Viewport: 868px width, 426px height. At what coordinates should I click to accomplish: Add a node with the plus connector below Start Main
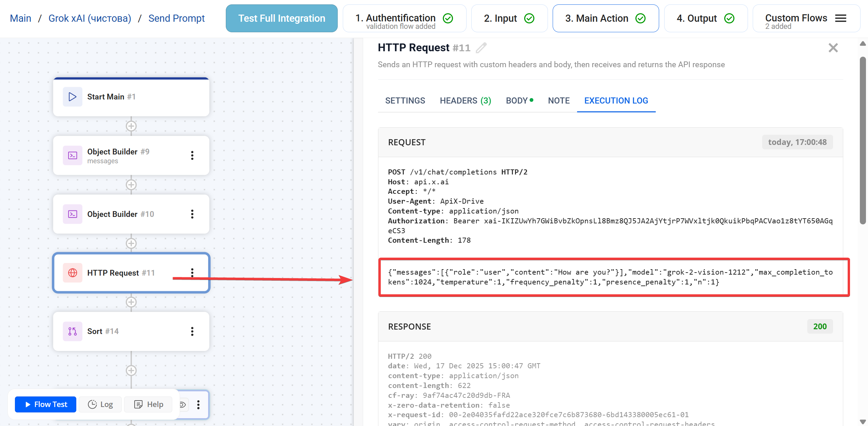pyautogui.click(x=131, y=126)
